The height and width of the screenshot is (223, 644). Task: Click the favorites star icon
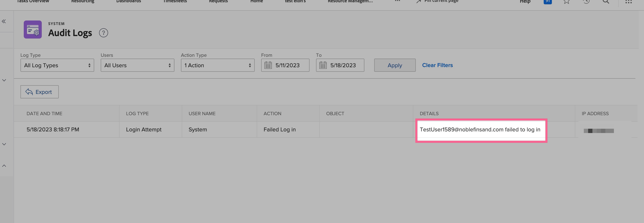[x=566, y=1]
